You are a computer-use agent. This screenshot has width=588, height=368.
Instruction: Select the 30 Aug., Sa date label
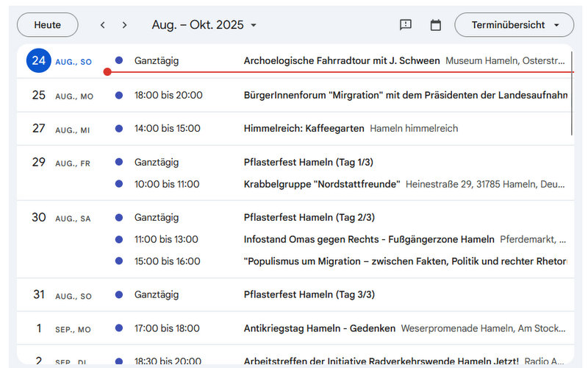[61, 218]
